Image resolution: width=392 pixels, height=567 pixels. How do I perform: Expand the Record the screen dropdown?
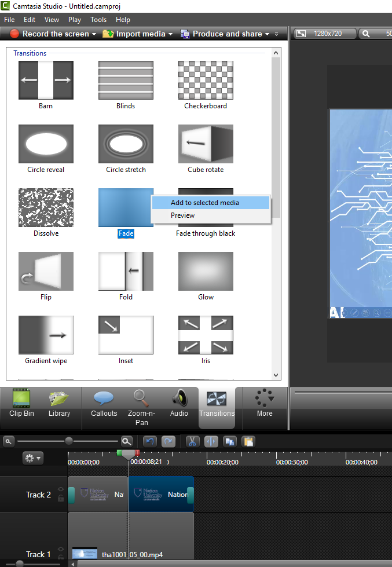click(94, 34)
